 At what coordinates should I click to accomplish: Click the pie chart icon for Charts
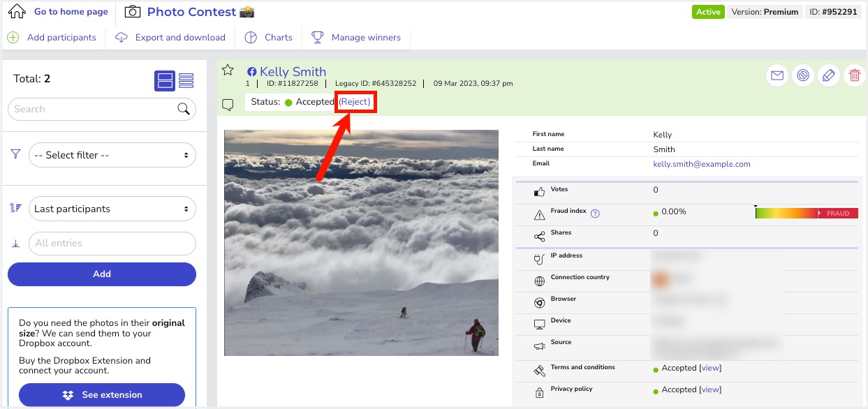pyautogui.click(x=251, y=37)
